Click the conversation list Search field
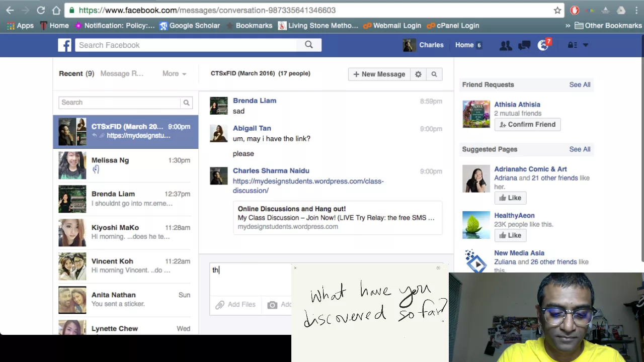644x362 pixels. (120, 103)
